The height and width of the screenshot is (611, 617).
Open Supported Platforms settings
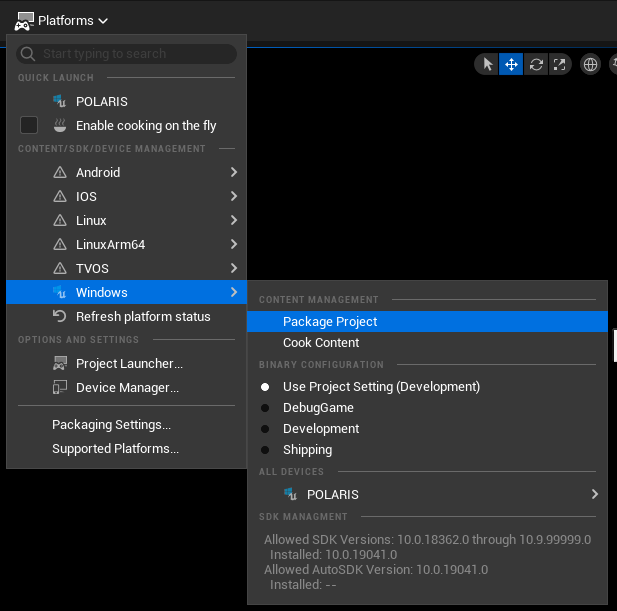115,449
